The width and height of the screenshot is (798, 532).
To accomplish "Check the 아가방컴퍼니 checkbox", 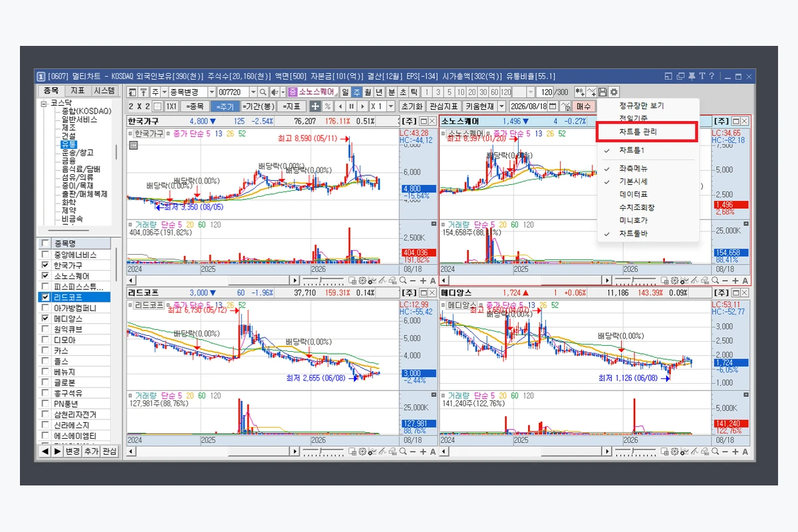I will (x=45, y=308).
